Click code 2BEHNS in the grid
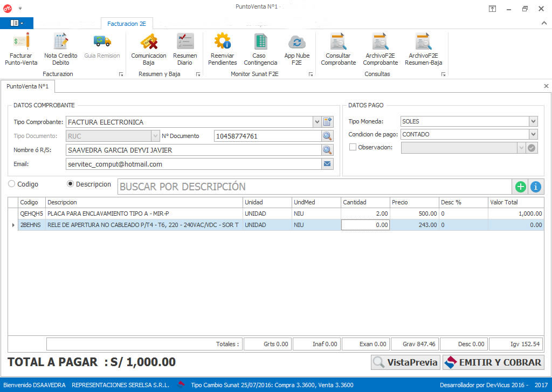This screenshot has height=392, width=552. tap(32, 225)
